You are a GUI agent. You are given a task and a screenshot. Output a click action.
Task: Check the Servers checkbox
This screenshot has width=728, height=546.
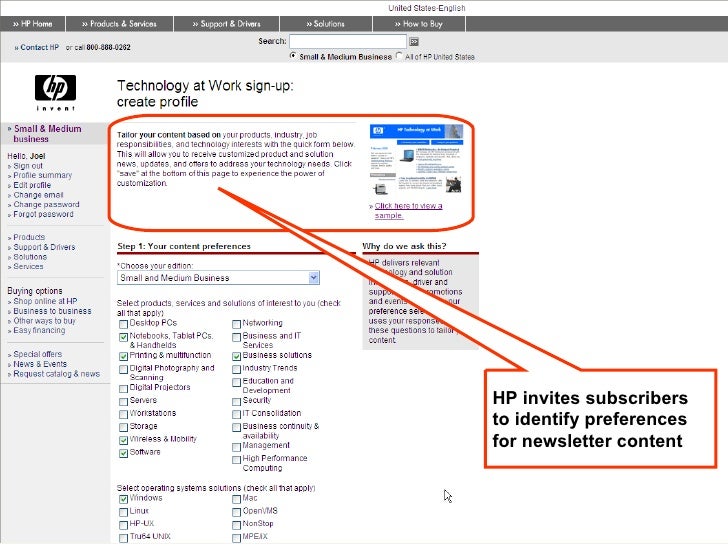point(123,401)
